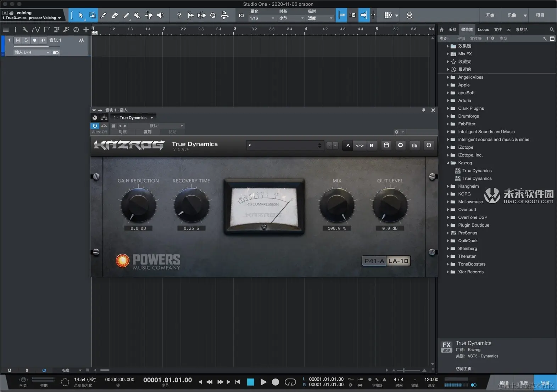Switch compressor model to LA-1B
This screenshot has height=392, width=557.
tap(398, 261)
